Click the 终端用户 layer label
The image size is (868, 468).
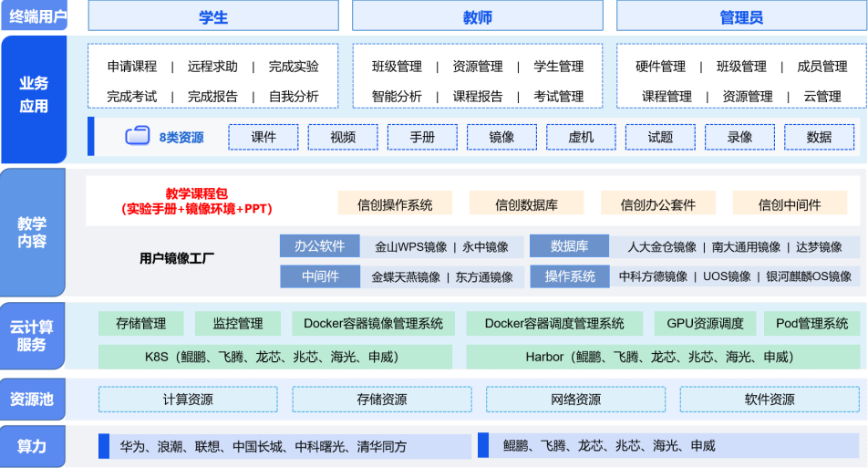pos(35,16)
